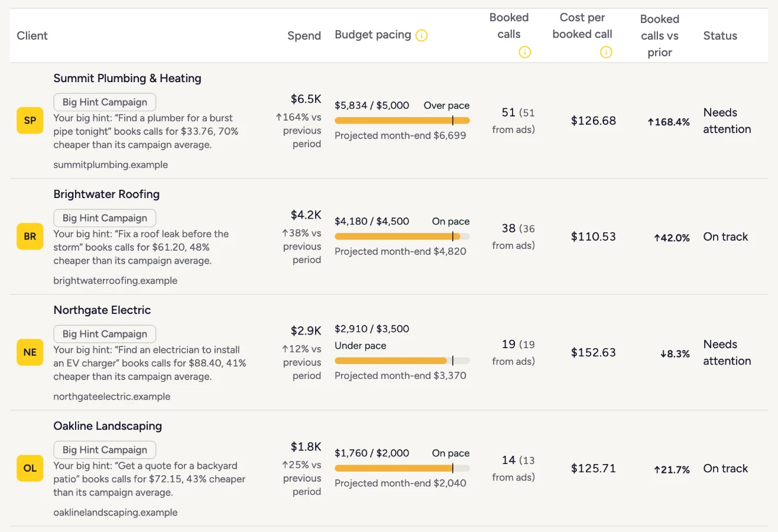Click Projected month-end $2,040 text
This screenshot has height=532, width=778.
point(400,484)
